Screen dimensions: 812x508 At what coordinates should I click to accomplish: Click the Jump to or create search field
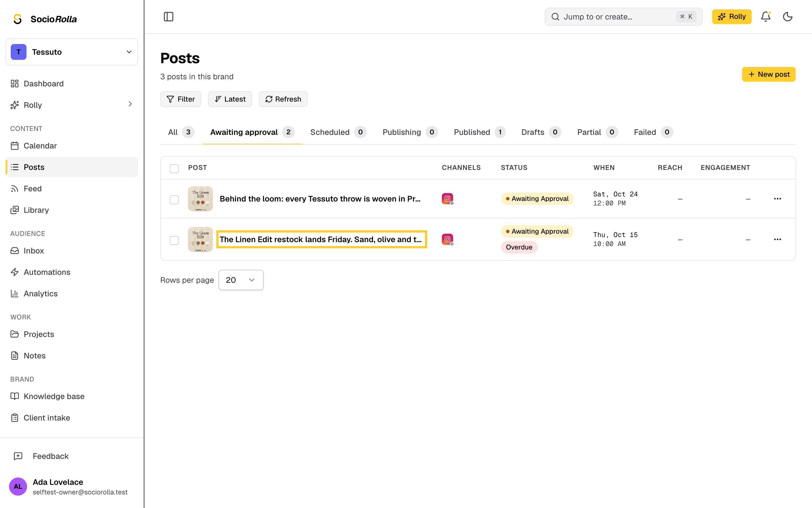[623, 16]
